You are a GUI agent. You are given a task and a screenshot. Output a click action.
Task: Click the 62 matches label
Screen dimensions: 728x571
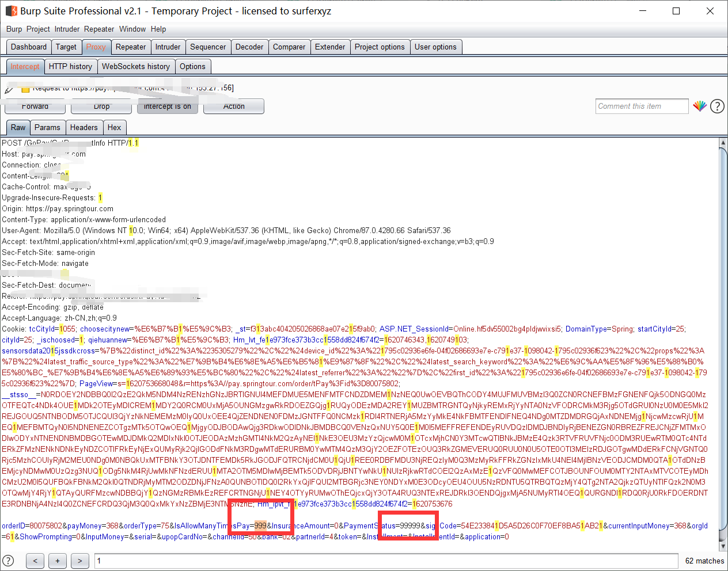point(704,561)
